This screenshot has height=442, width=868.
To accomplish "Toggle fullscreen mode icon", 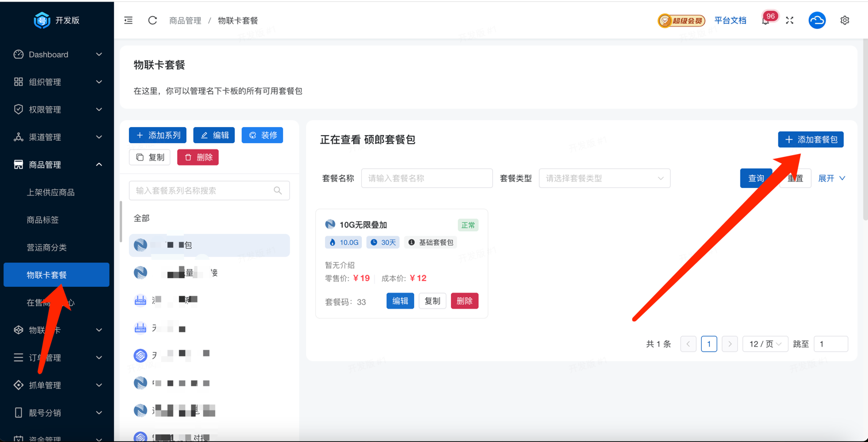I will [x=790, y=20].
